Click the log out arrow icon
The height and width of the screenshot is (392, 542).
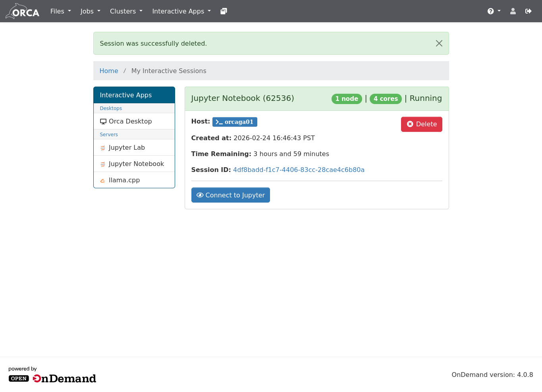coord(528,11)
